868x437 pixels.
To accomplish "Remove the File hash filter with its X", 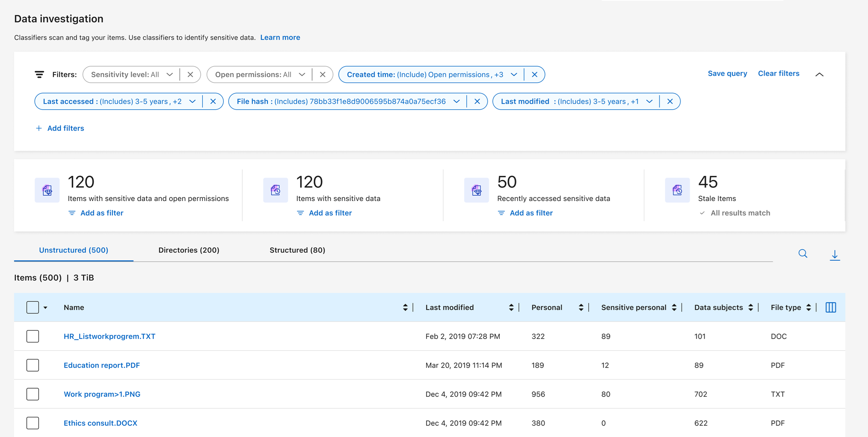I will coord(477,102).
